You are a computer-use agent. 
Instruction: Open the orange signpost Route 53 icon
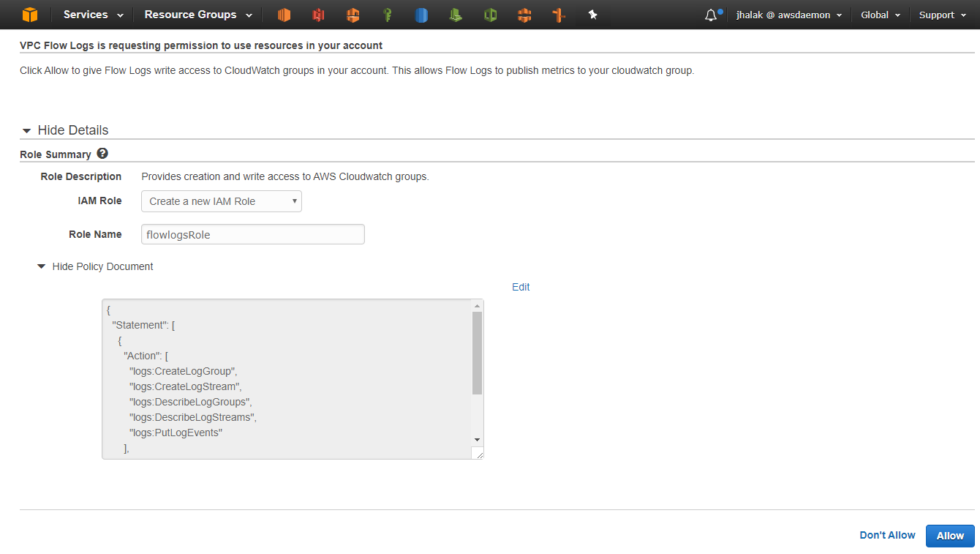tap(559, 15)
